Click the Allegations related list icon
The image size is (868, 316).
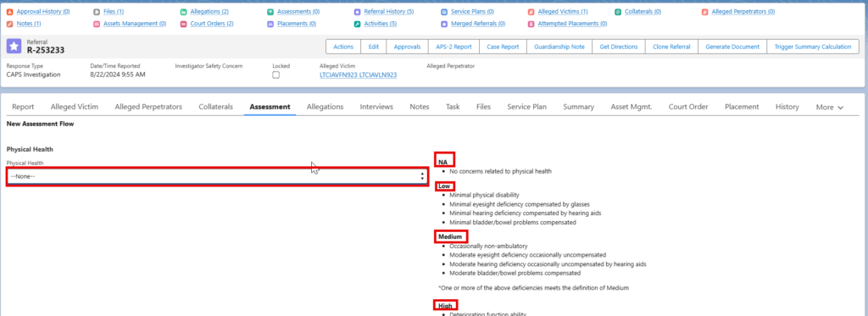(x=184, y=12)
